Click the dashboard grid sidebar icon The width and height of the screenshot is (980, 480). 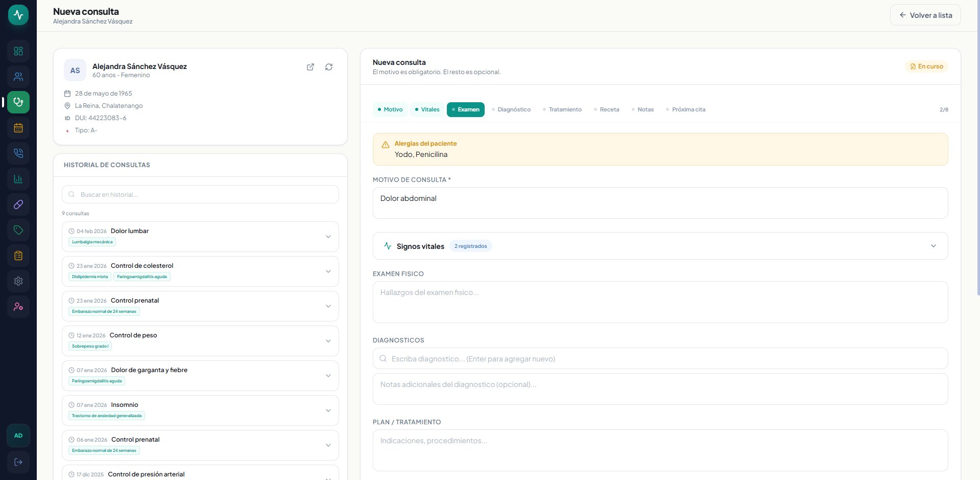point(18,51)
